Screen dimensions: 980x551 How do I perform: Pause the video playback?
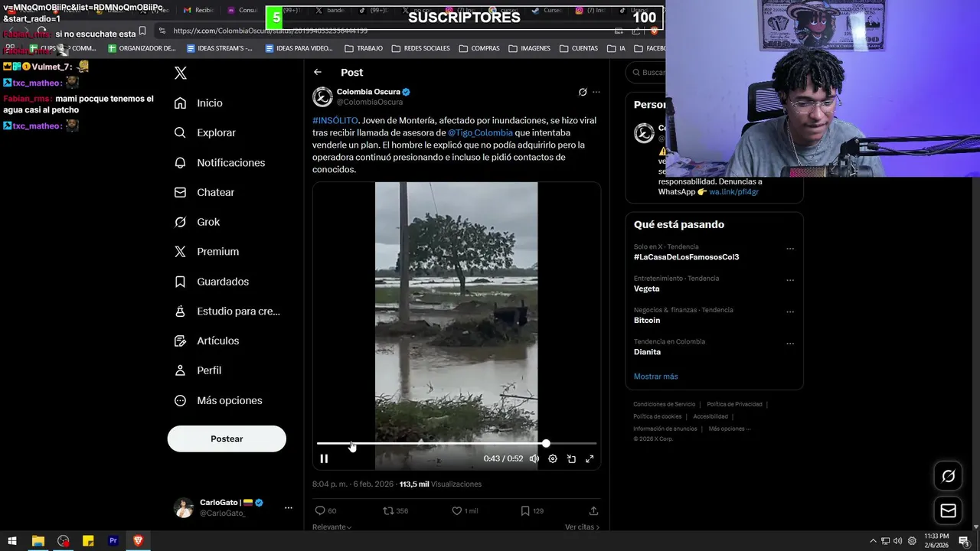click(324, 458)
